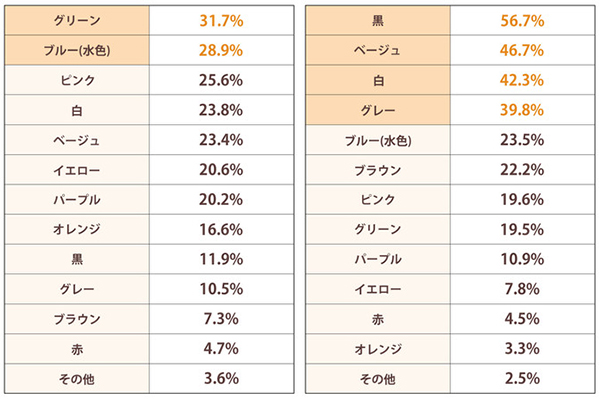The image size is (600, 399).
Task: Click the 11.9% value for 黒
Action: pyautogui.click(x=222, y=259)
